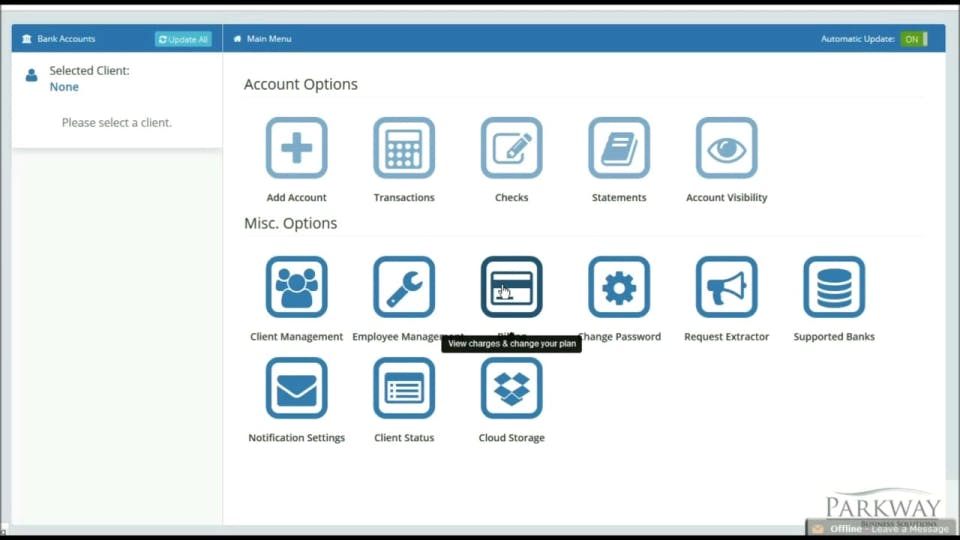
Task: Open the Checks pencil icon
Action: click(x=511, y=148)
